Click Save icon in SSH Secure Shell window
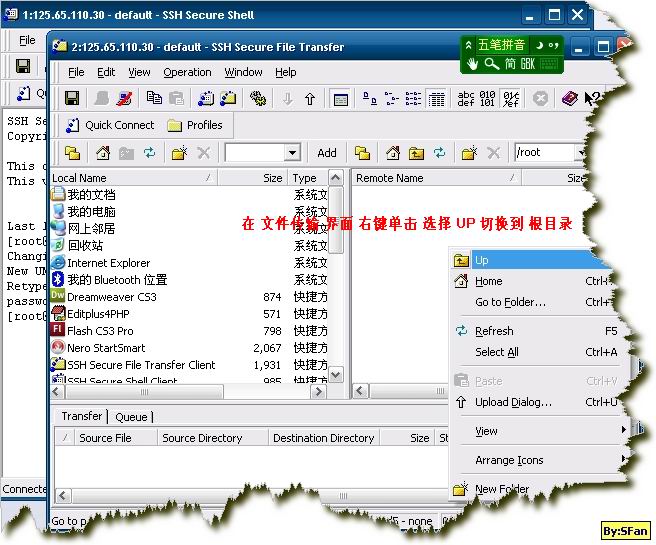 click(x=22, y=66)
